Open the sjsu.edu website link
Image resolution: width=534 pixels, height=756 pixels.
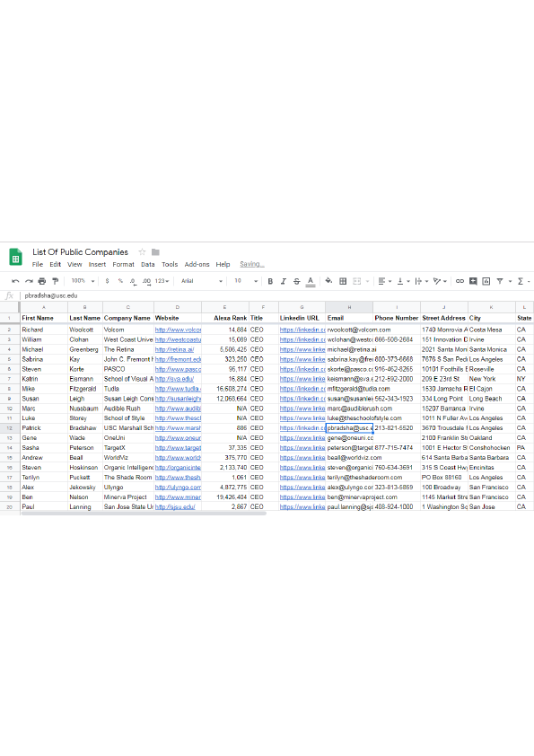click(x=174, y=506)
